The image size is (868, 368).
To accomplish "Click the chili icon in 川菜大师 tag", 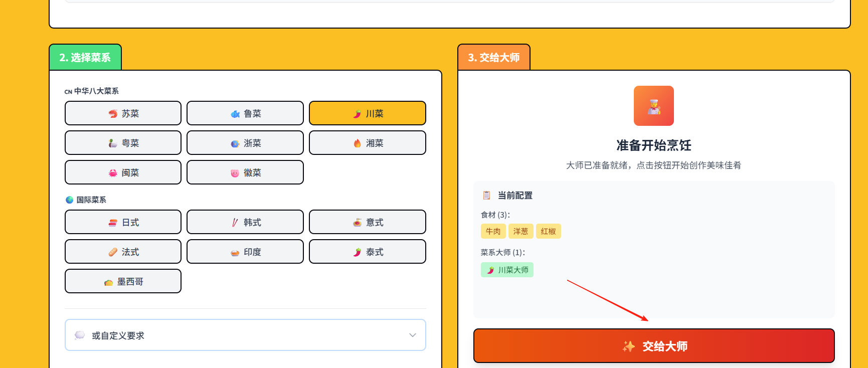I will pyautogui.click(x=490, y=270).
